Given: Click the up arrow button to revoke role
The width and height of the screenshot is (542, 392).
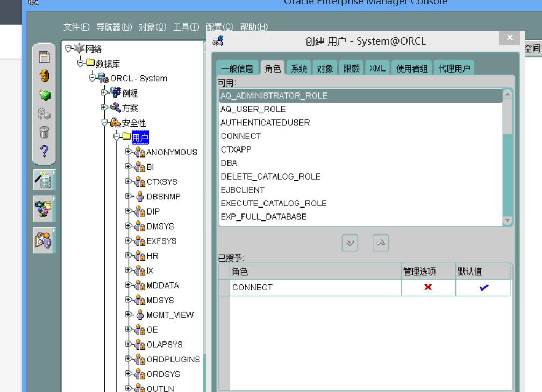Looking at the screenshot, I should point(381,243).
